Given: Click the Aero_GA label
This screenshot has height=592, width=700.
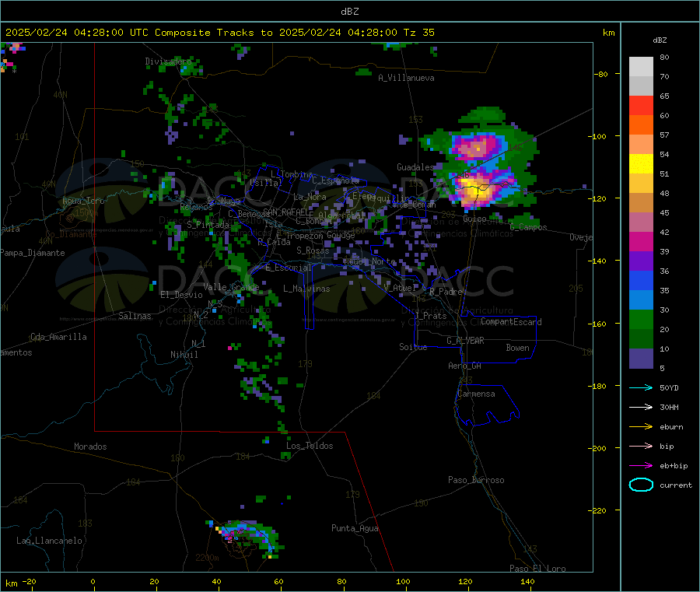Looking at the screenshot, I should (465, 366).
